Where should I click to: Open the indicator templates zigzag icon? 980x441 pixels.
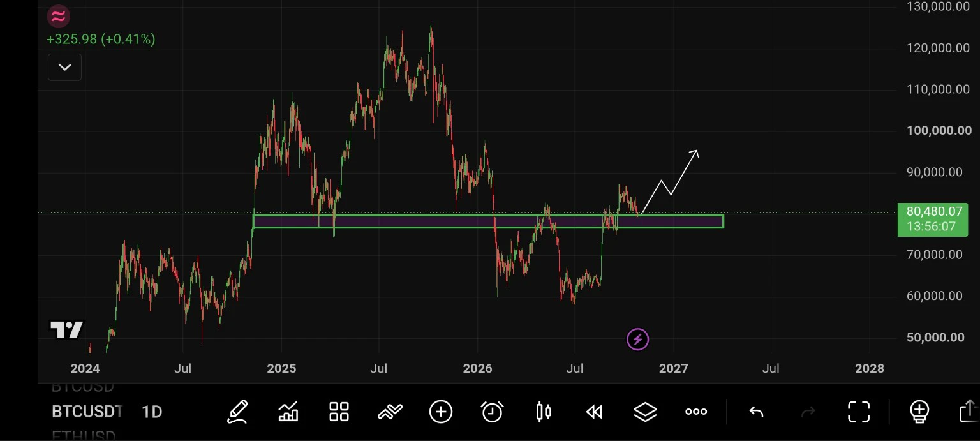coord(390,412)
